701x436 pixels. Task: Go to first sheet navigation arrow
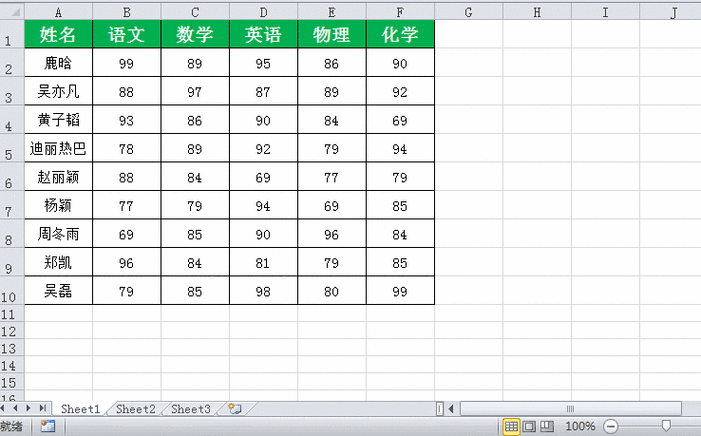tap(3, 408)
